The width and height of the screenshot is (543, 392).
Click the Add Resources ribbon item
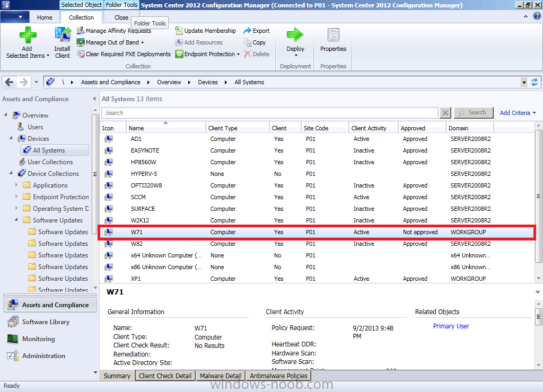(x=199, y=42)
